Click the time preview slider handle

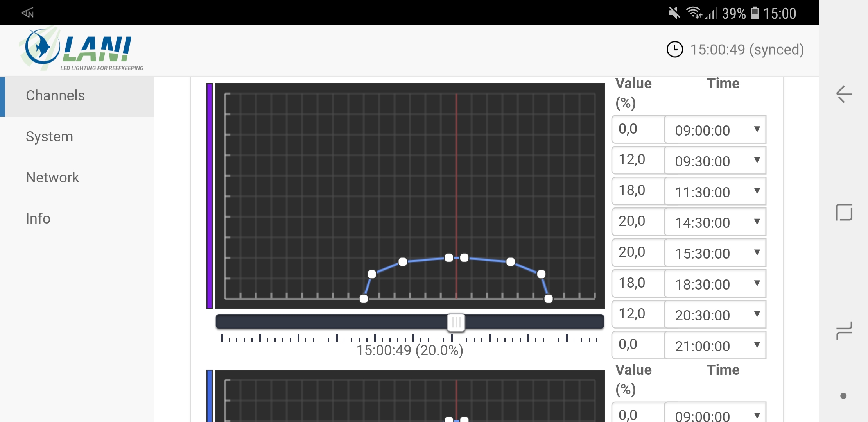tap(456, 322)
